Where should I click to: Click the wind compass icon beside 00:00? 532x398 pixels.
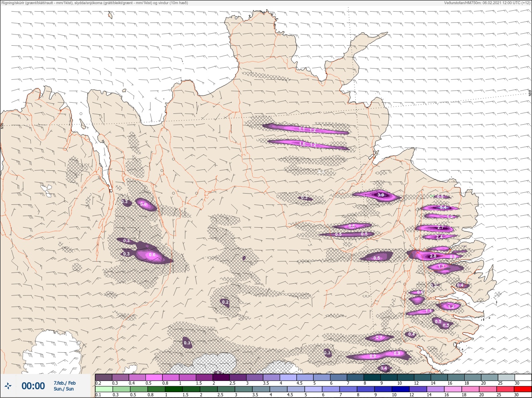[8, 386]
